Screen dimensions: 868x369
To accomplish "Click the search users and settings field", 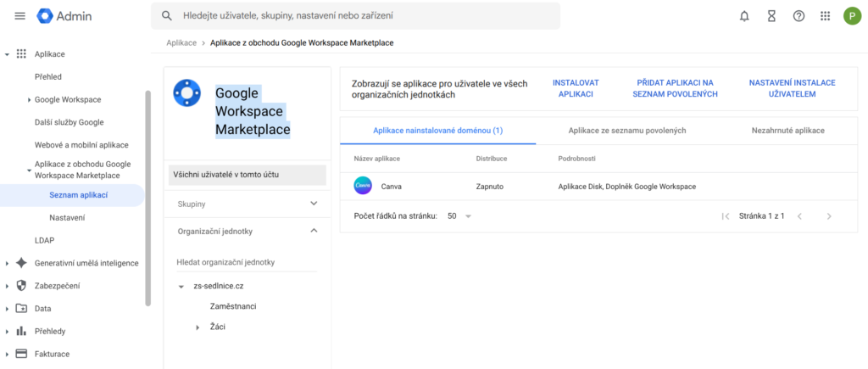I will click(356, 16).
